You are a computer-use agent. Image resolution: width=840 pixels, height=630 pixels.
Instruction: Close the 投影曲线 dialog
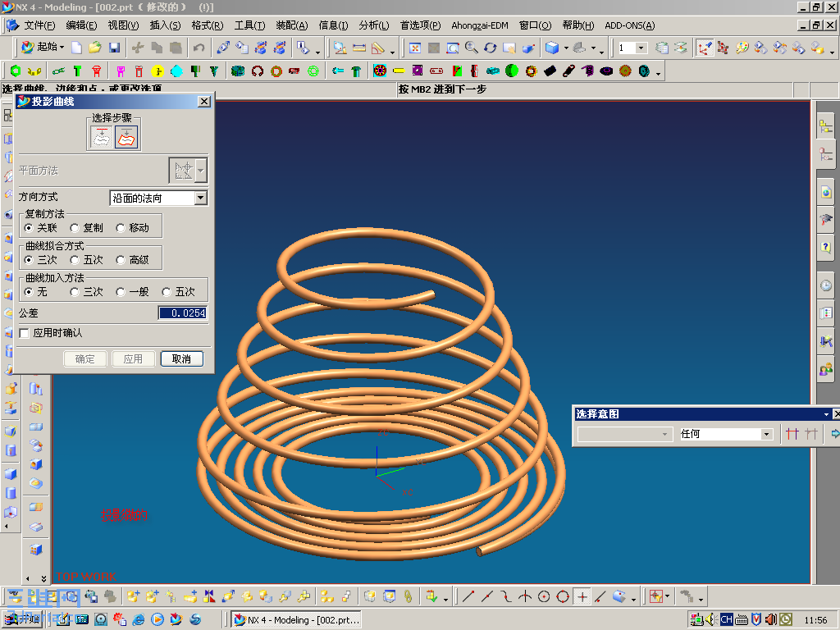(204, 101)
